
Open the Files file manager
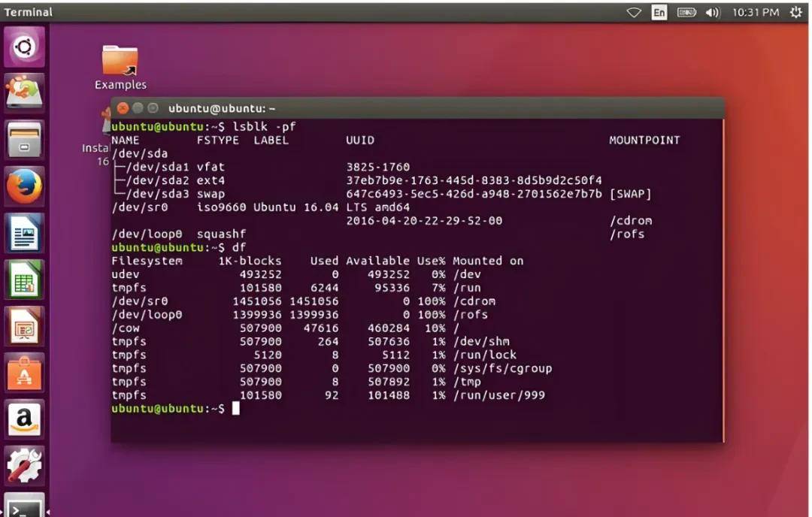click(x=24, y=139)
